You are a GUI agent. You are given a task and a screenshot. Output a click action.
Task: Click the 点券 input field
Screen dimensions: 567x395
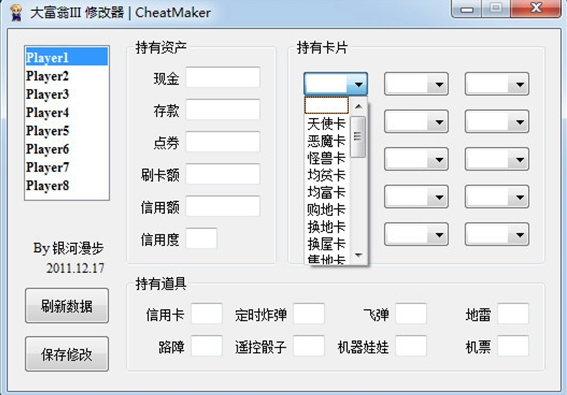[223, 141]
